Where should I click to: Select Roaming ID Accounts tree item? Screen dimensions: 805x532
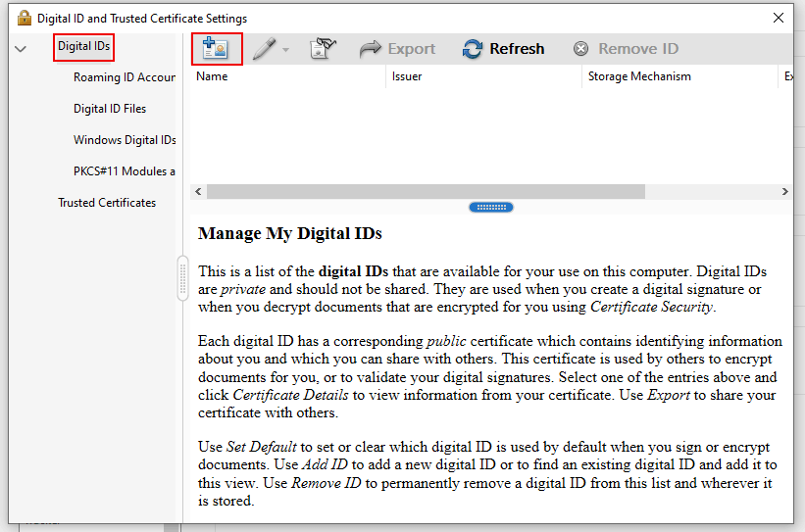point(125,77)
